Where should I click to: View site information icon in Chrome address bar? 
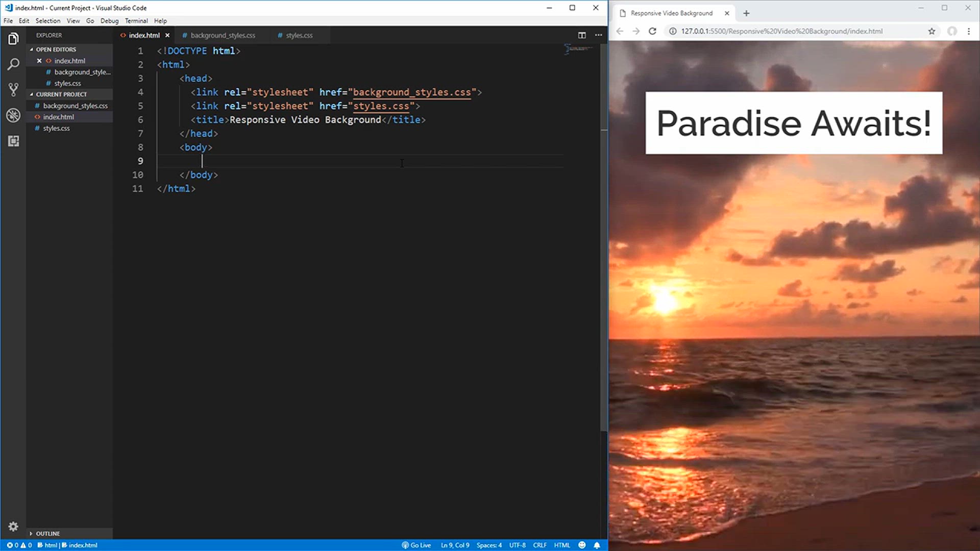tap(673, 31)
